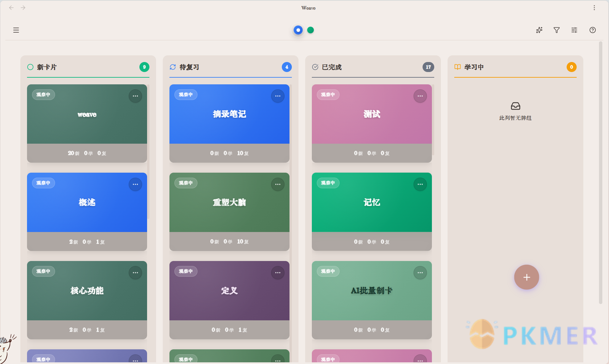Open more options on the 定义 deck
Viewport: 609px width, 364px height.
click(278, 273)
